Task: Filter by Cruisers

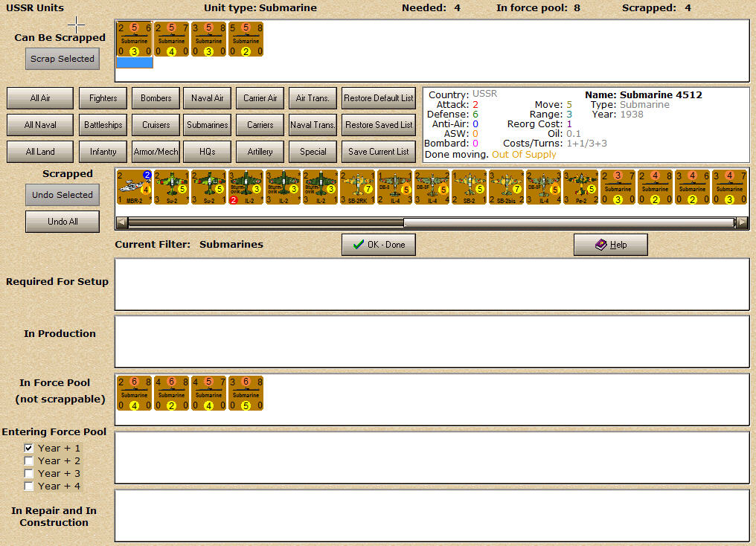Action: pyautogui.click(x=156, y=125)
